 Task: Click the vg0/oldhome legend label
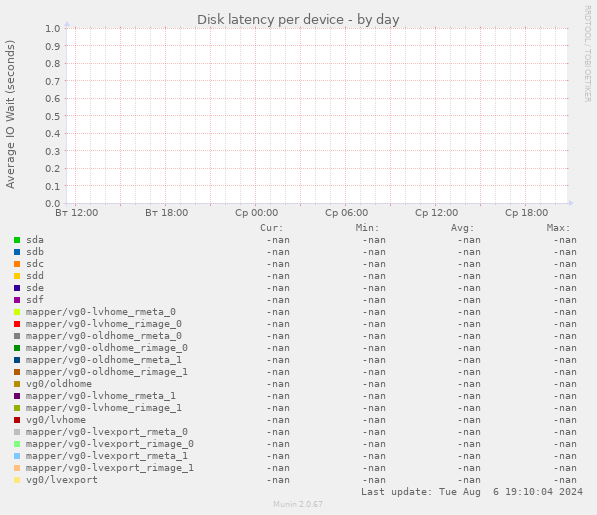[59, 384]
